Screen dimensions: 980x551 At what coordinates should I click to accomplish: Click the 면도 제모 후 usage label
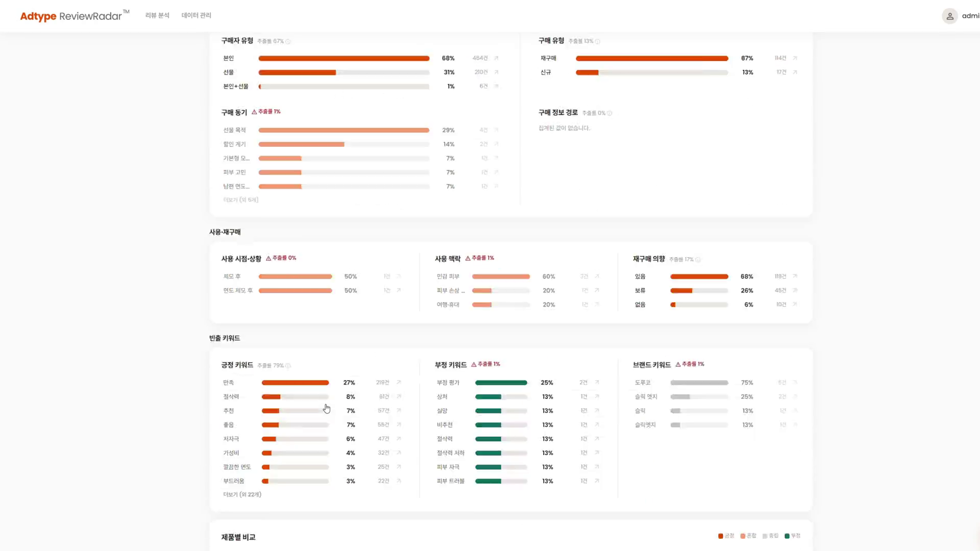pyautogui.click(x=238, y=290)
